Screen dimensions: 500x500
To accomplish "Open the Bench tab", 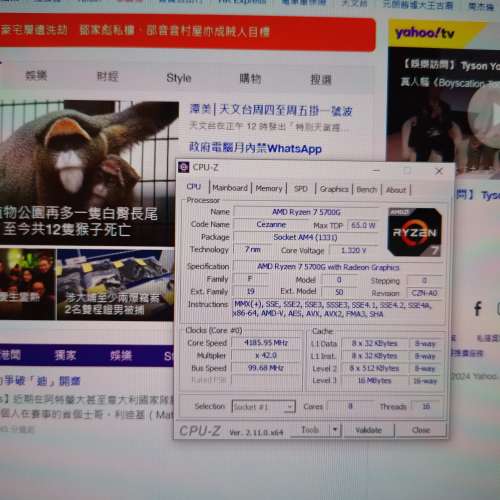I will point(366,190).
